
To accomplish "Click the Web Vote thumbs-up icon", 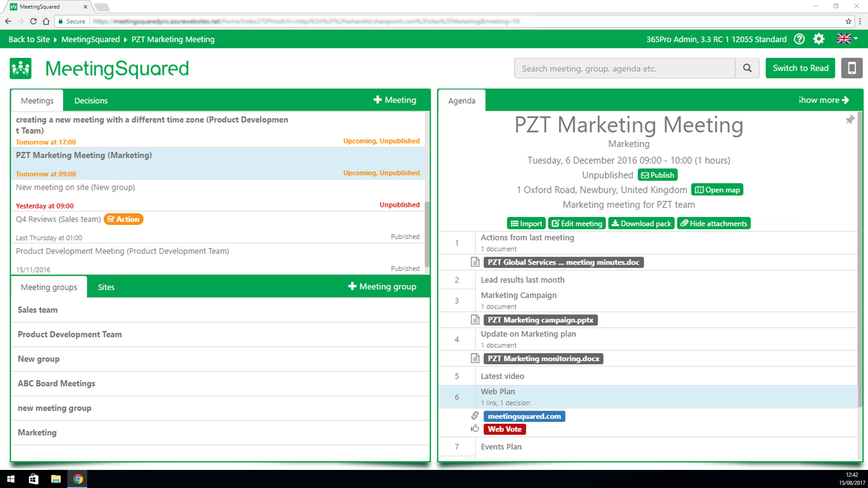I will [x=475, y=429].
